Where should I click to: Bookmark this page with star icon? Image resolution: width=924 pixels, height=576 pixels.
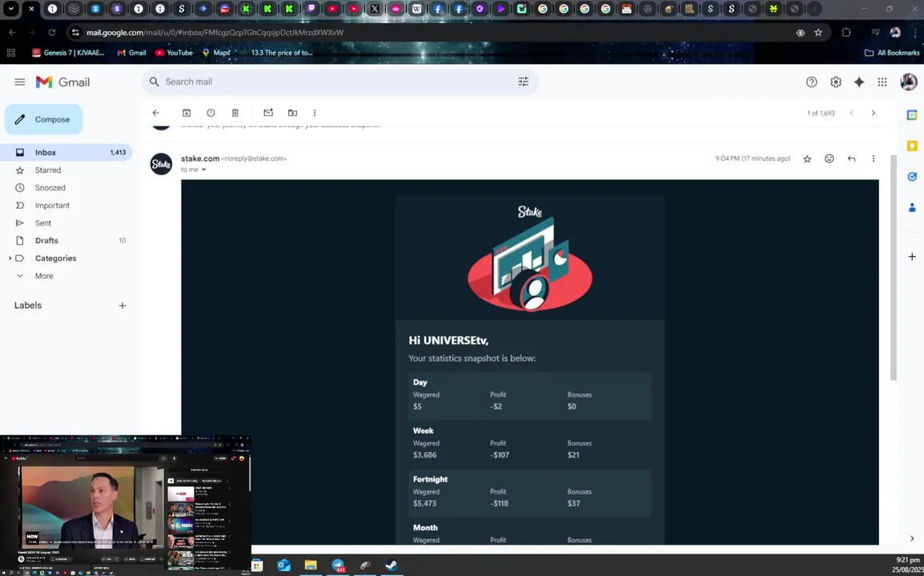(818, 33)
